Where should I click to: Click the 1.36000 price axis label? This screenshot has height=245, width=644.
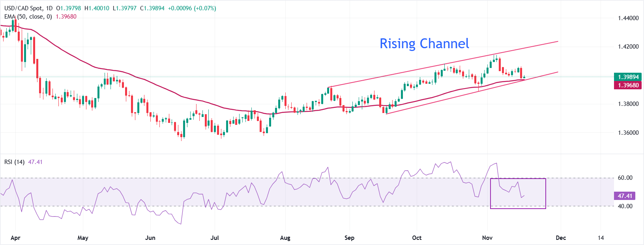(628, 133)
